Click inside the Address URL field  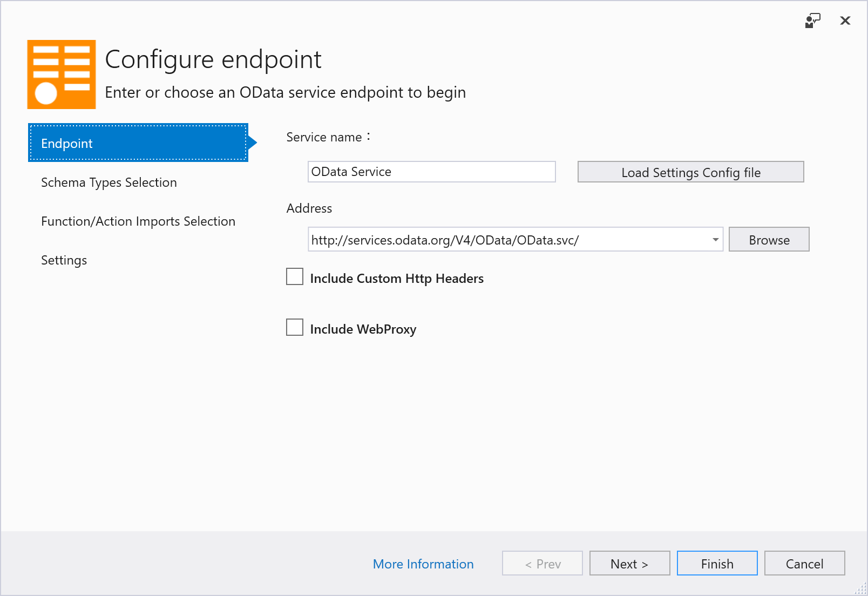(x=507, y=240)
